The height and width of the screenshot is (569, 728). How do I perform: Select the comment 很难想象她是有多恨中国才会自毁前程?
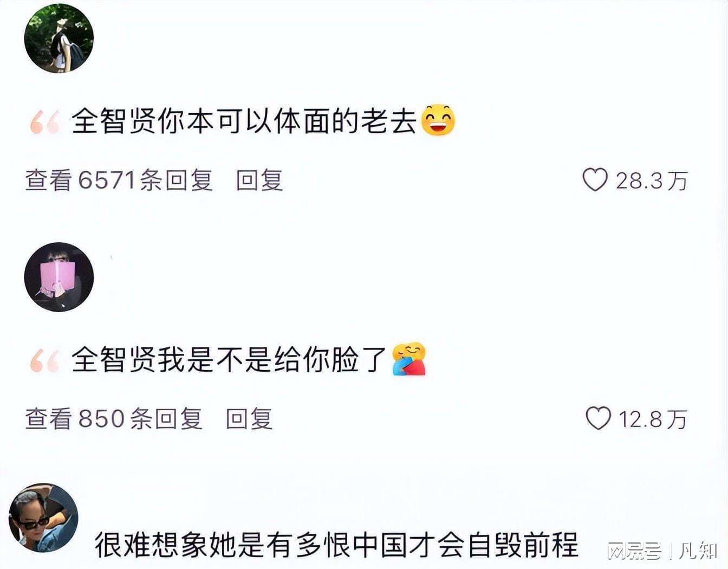pyautogui.click(x=337, y=545)
